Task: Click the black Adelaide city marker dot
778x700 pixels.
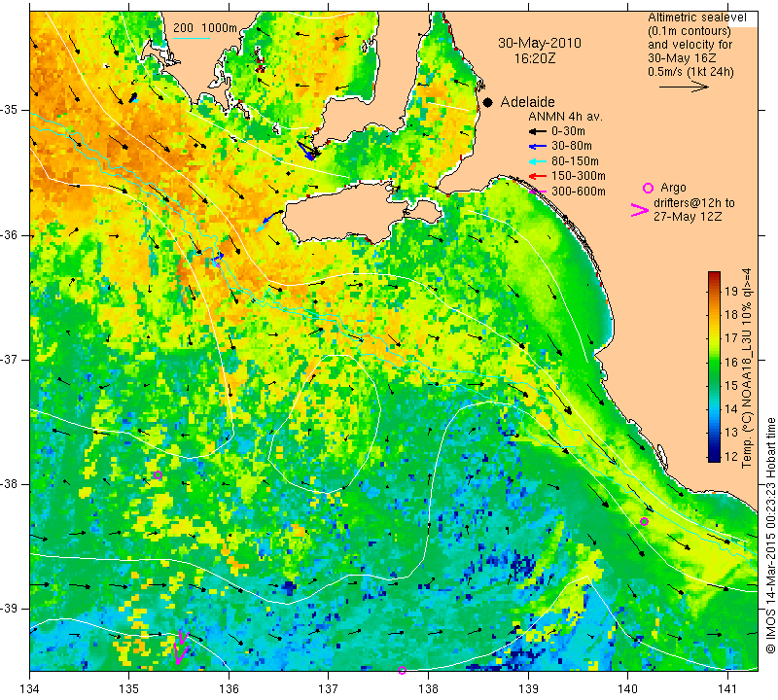Action: [x=488, y=102]
